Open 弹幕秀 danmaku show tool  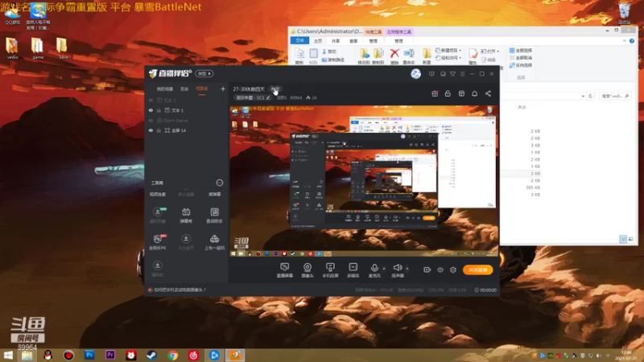coord(186,215)
